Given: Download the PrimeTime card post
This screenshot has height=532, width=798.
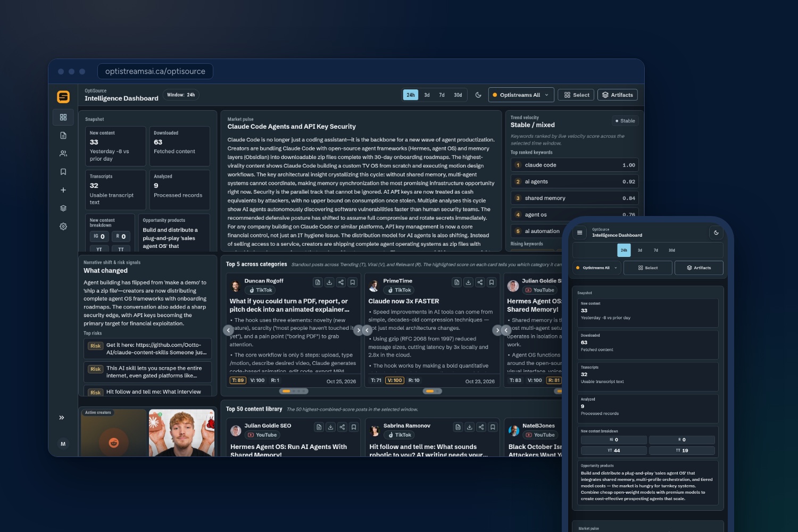Looking at the screenshot, I should click(x=468, y=282).
